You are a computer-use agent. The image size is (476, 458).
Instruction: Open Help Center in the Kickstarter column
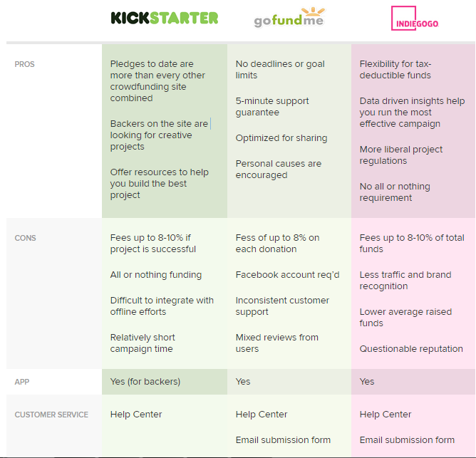coord(136,415)
